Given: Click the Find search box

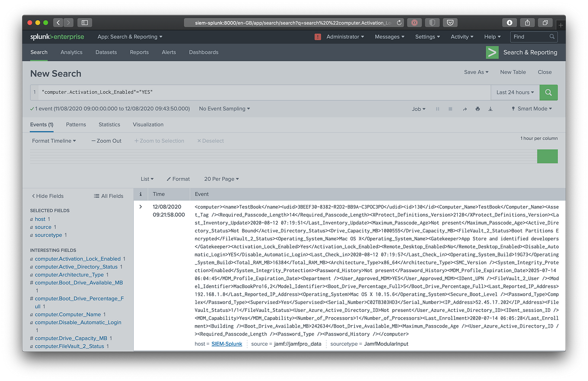Looking at the screenshot, I should [x=534, y=37].
